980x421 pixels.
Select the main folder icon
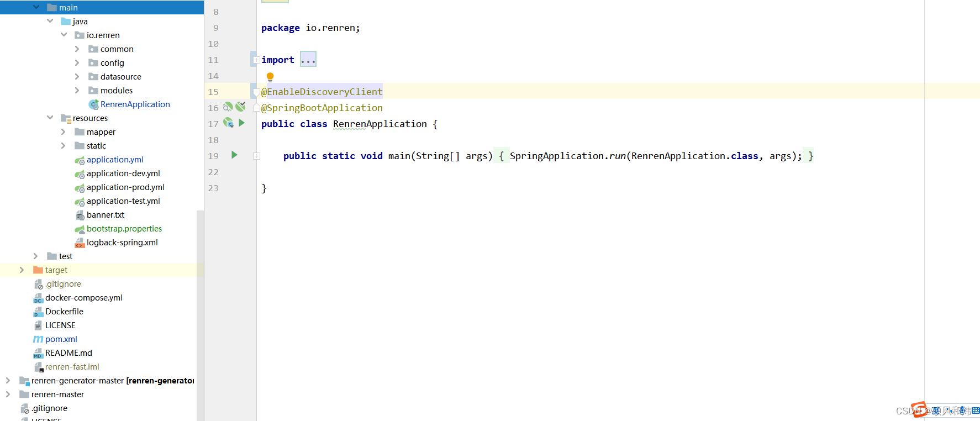52,7
